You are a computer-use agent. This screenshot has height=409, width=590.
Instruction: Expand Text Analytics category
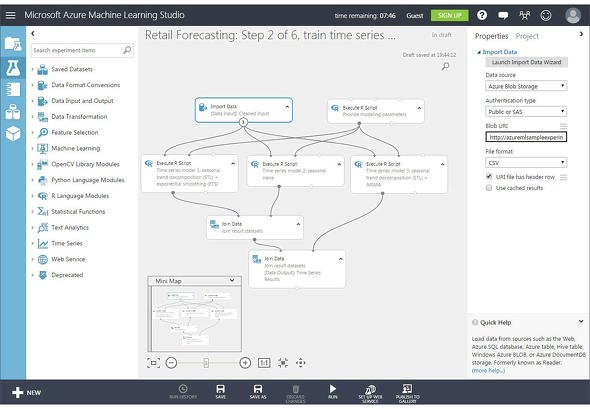click(x=32, y=227)
